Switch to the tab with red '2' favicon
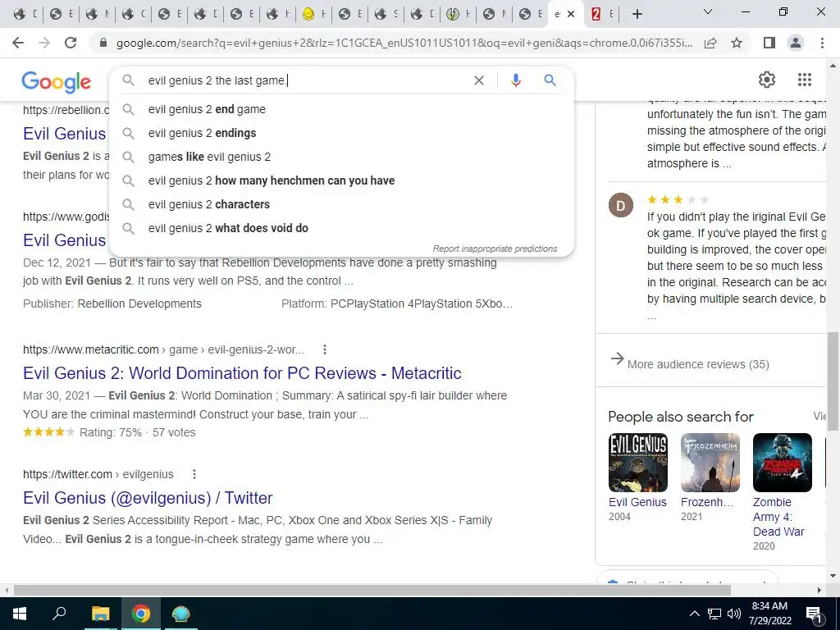840x630 pixels. [601, 15]
